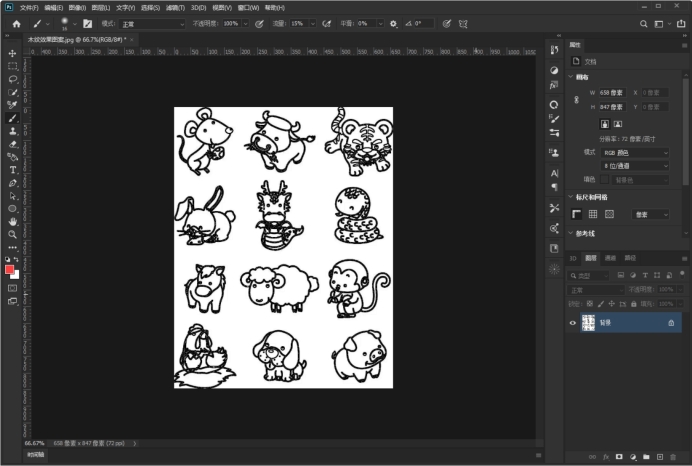The height and width of the screenshot is (466, 692).
Task: Toggle pressure for opacity icon
Action: (x=259, y=24)
